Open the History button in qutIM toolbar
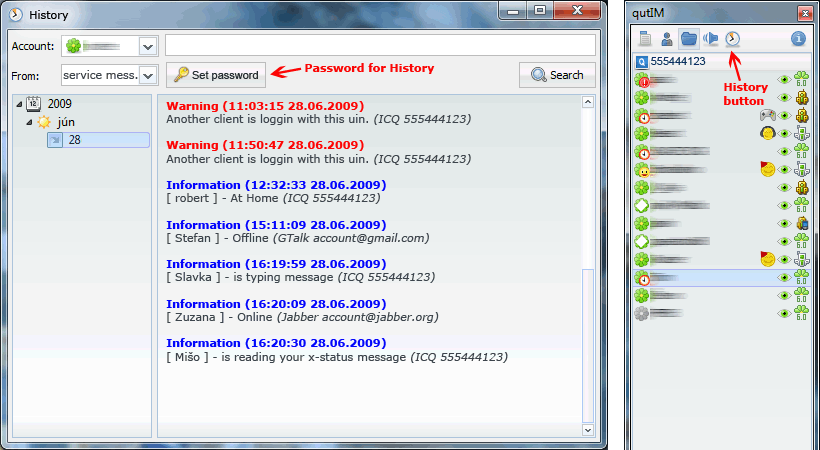This screenshot has width=820, height=450. [x=733, y=39]
